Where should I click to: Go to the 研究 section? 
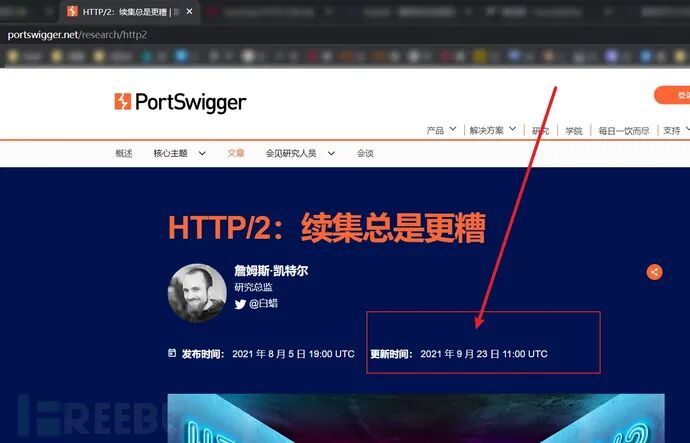pos(540,131)
